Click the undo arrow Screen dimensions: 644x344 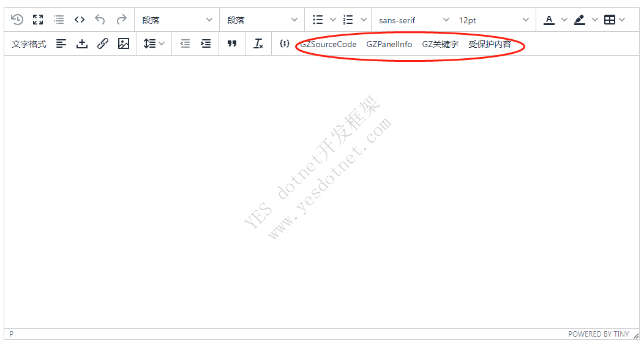pyautogui.click(x=100, y=20)
